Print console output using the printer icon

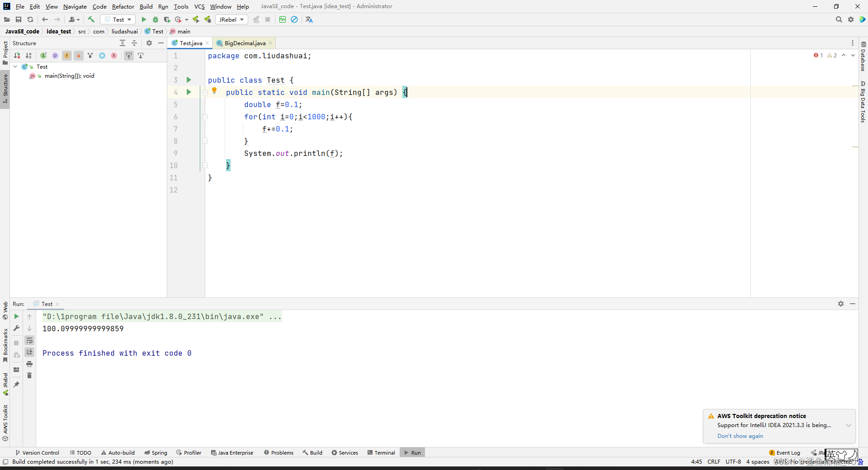point(29,364)
